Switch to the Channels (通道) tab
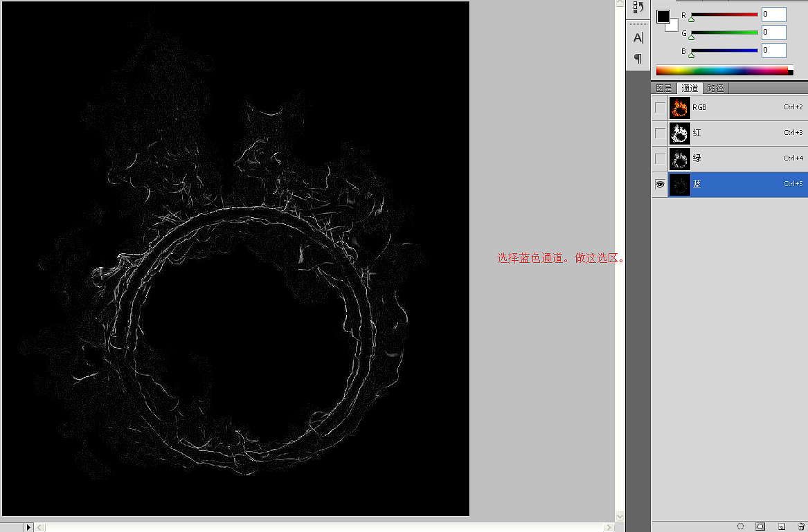This screenshot has height=532, width=808. pos(690,88)
